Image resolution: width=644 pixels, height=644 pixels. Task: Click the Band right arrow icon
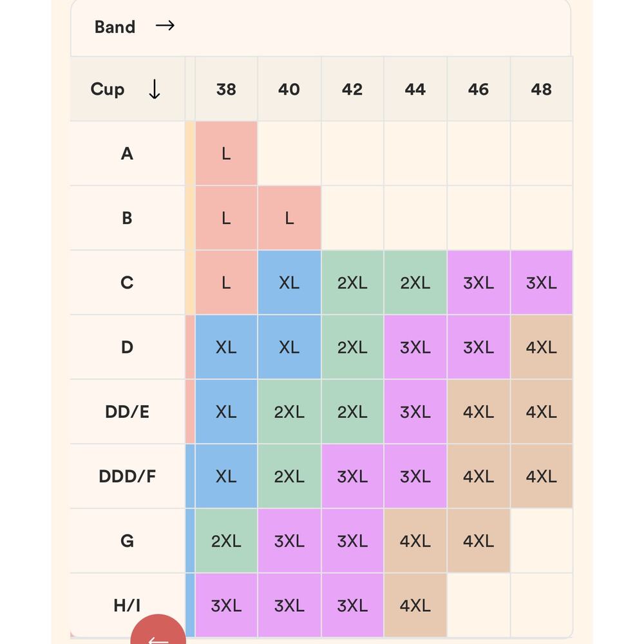pyautogui.click(x=165, y=26)
